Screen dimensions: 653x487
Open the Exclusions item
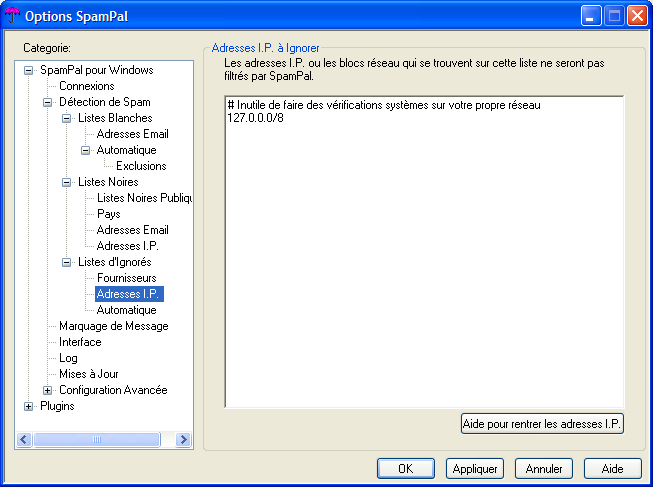coord(141,166)
